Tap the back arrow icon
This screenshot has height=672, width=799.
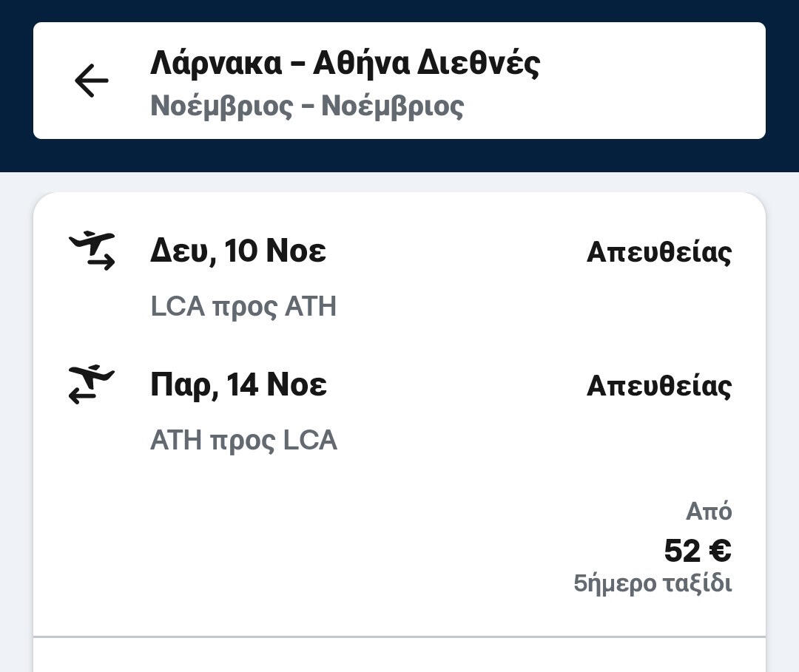tap(92, 81)
